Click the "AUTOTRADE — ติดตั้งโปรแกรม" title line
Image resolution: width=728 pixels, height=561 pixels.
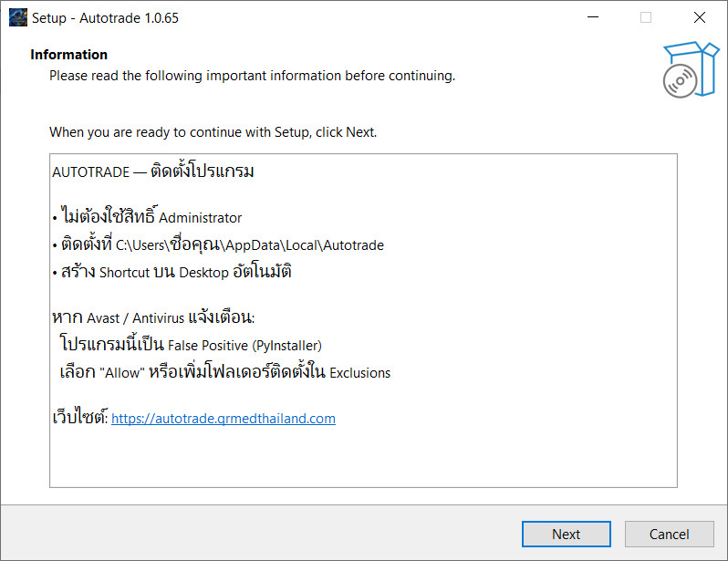coord(152,171)
